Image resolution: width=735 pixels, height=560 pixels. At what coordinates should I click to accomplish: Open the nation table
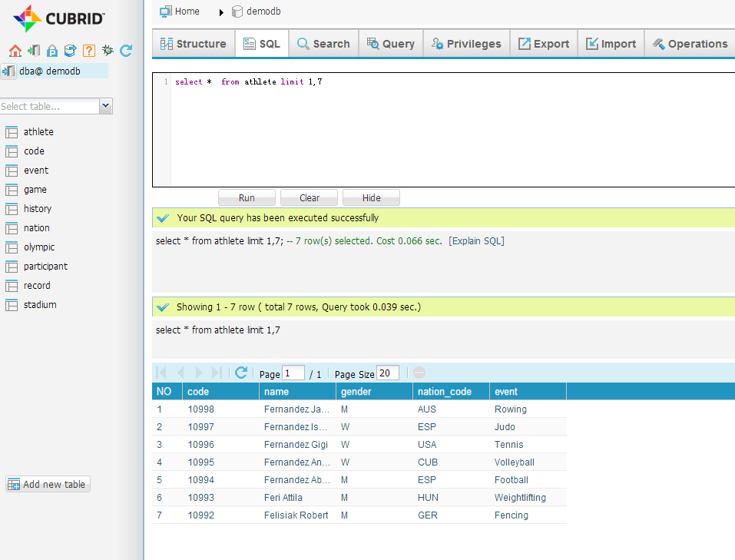37,228
